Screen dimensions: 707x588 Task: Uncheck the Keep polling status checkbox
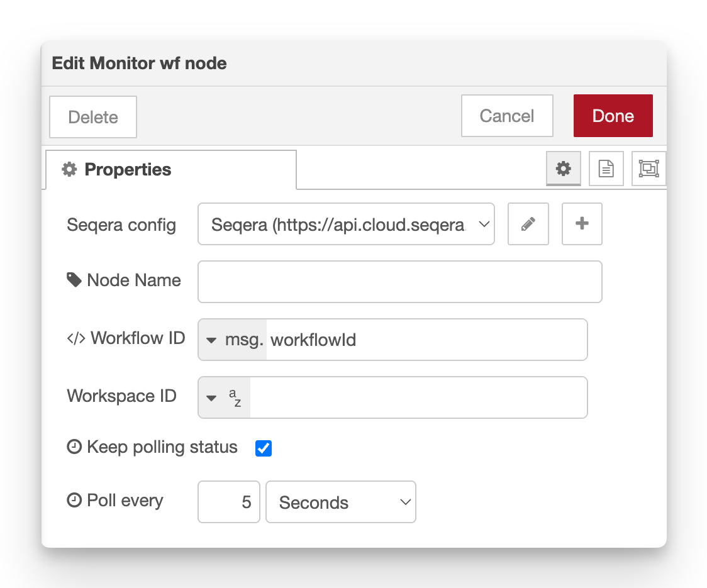coord(263,448)
